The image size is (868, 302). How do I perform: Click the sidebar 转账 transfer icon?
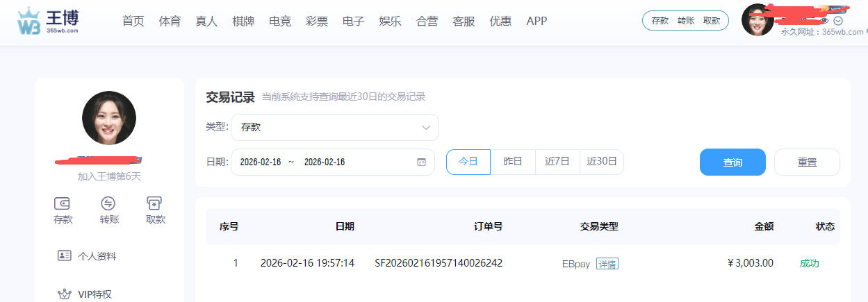coord(108,203)
